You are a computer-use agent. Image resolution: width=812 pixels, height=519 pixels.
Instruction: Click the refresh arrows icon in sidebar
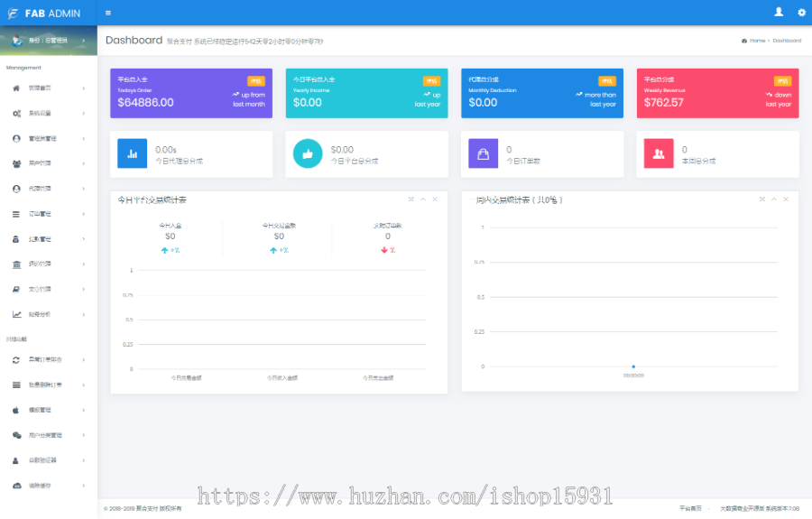pyautogui.click(x=16, y=359)
